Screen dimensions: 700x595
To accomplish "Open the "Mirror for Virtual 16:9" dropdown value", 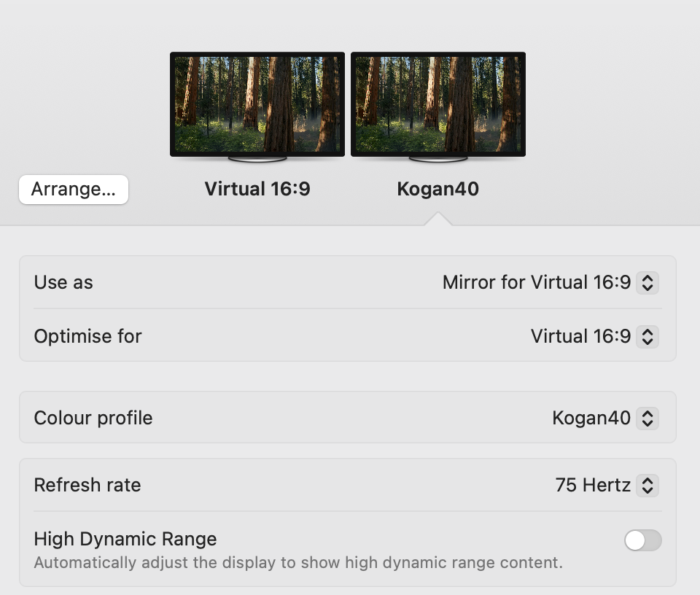I will [536, 283].
